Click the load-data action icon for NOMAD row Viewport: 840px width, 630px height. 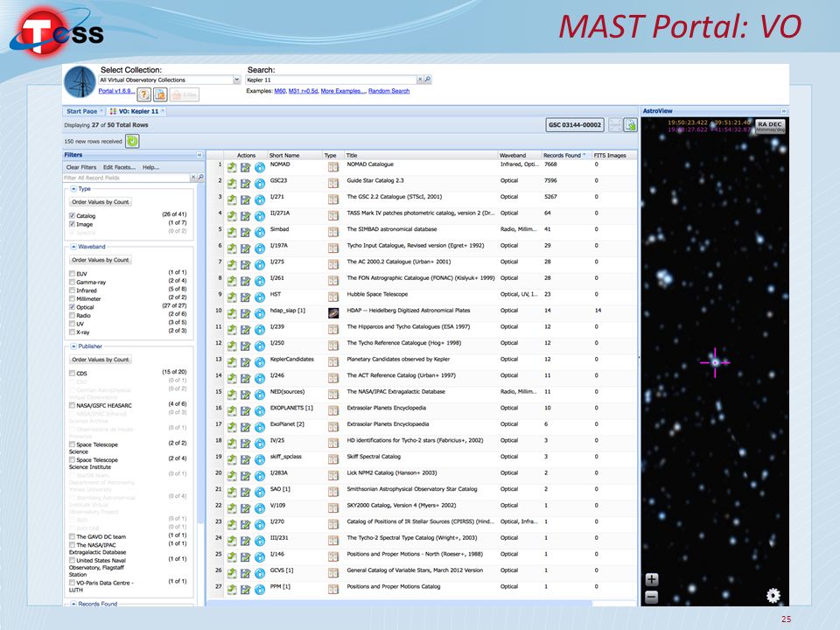[232, 167]
